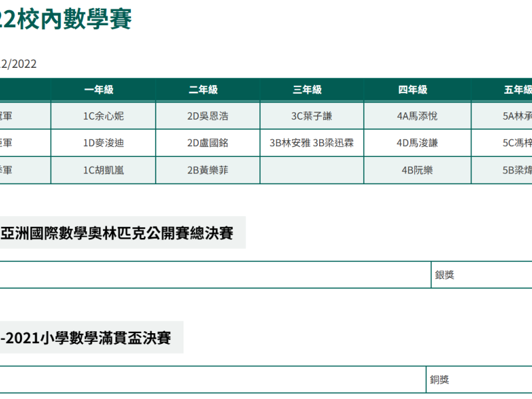Click the 亞洲國際數學奧林匹克公開賽總決賽 heading
This screenshot has width=532, height=399.
pyautogui.click(x=118, y=233)
